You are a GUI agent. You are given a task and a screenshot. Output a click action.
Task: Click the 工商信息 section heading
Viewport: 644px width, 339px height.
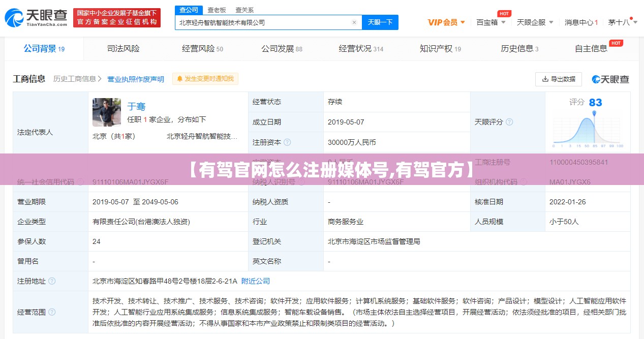[x=29, y=79]
